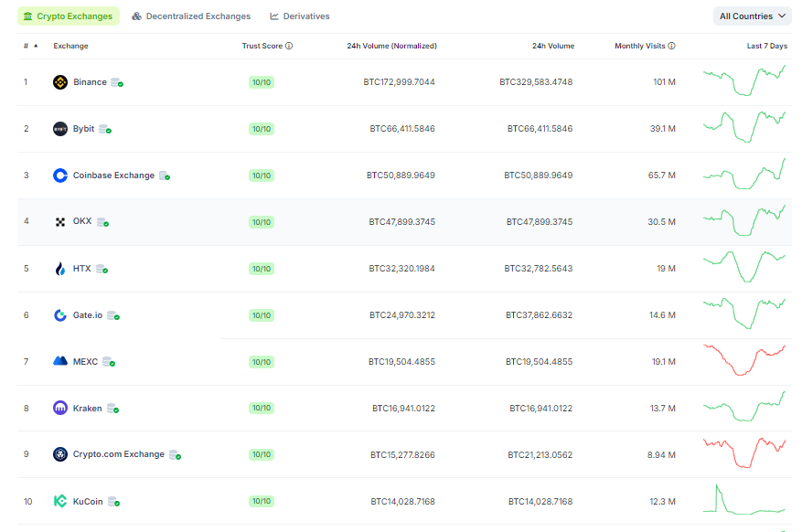
Task: Open the HTX exchange link
Action: pos(81,269)
